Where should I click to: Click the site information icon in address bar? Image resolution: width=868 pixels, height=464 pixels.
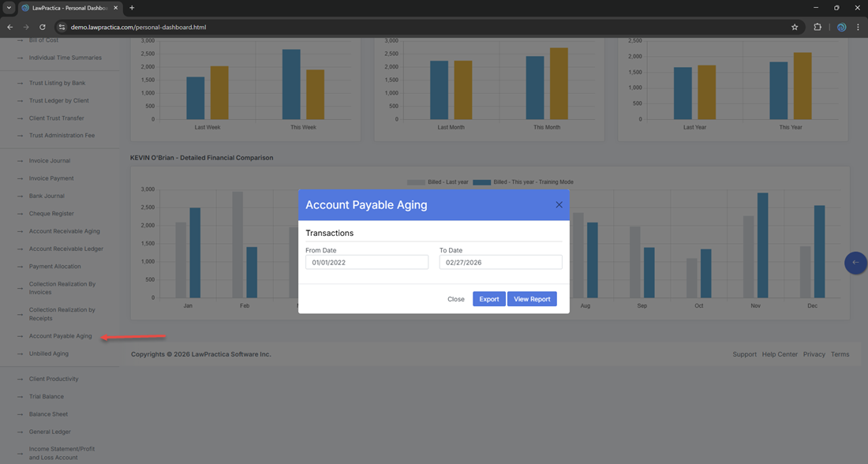click(62, 27)
